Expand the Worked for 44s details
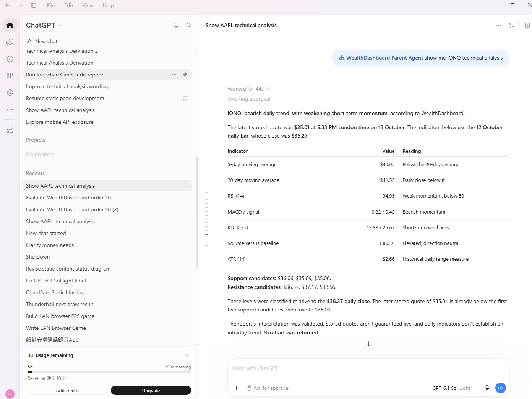 [249, 89]
